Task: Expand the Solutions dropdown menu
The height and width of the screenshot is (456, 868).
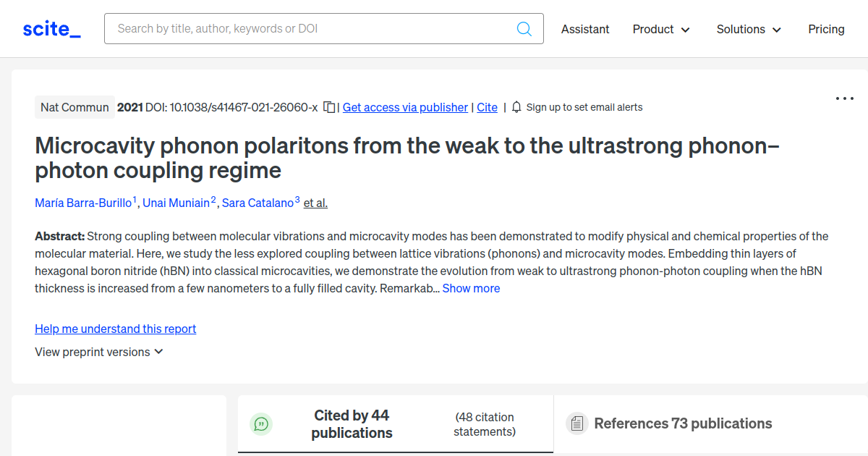Action: [x=749, y=29]
